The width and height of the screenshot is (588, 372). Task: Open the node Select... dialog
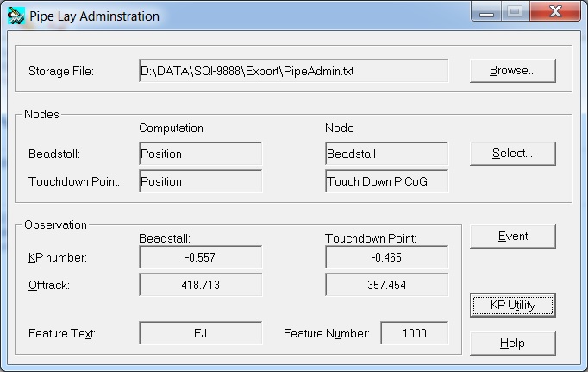coord(512,154)
